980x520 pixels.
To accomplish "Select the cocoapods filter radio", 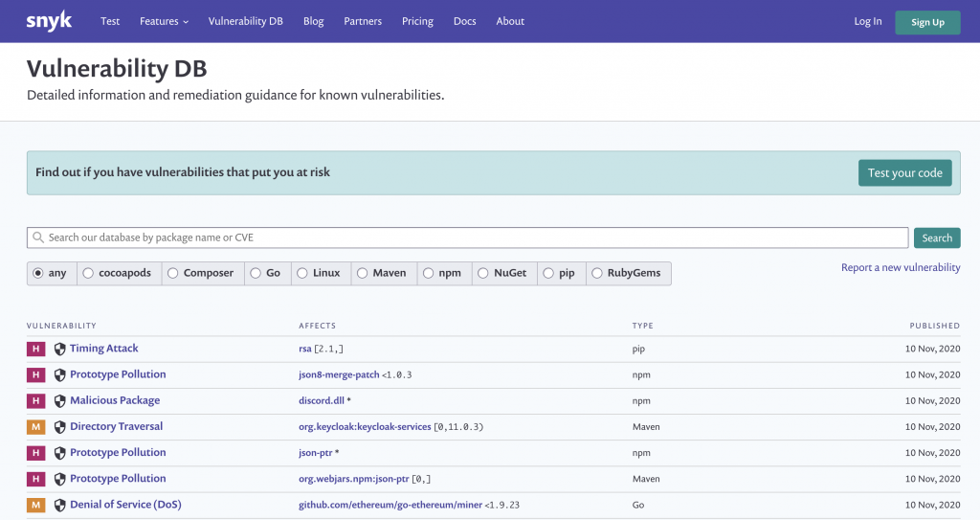I will (x=88, y=274).
